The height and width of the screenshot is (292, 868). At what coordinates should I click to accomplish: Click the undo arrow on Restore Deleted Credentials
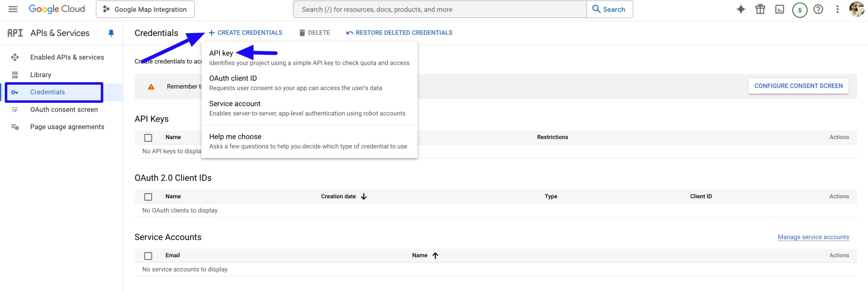pyautogui.click(x=350, y=33)
